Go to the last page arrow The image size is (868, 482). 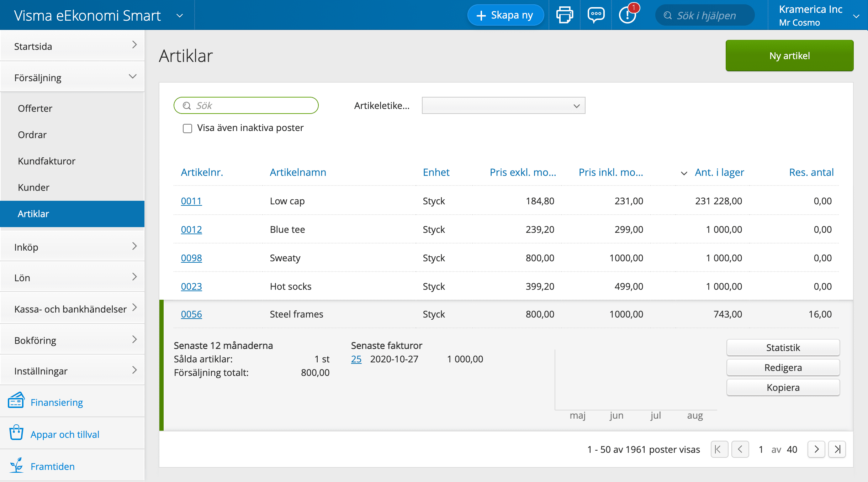point(837,449)
